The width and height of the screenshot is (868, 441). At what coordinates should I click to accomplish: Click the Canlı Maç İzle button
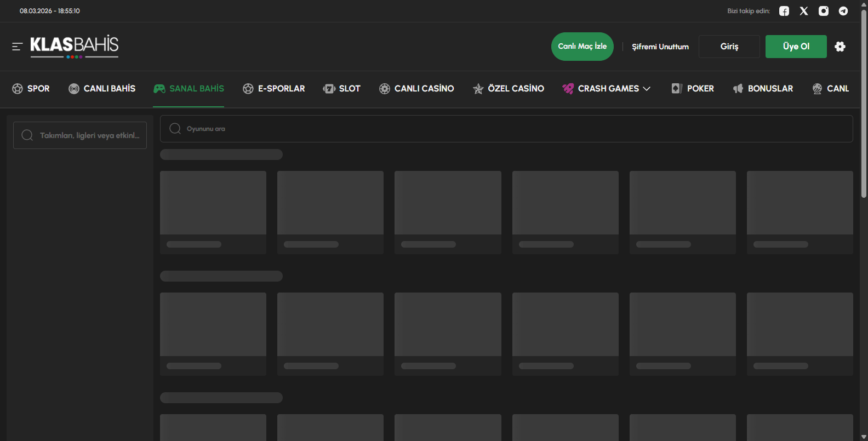[x=583, y=47]
